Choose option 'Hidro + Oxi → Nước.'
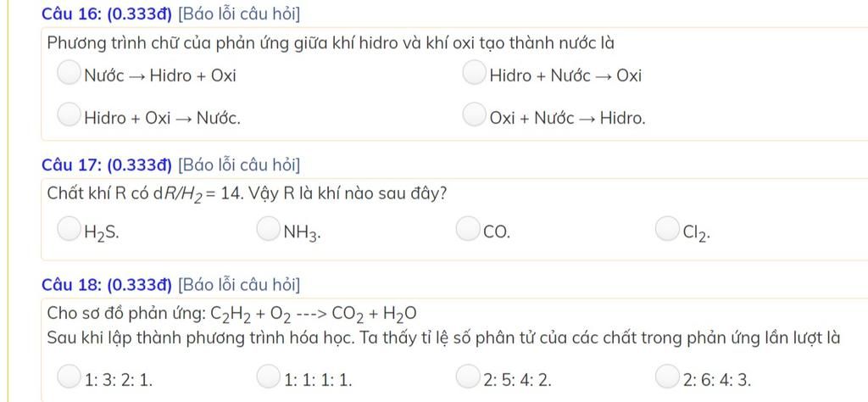The height and width of the screenshot is (402, 868). click(69, 115)
